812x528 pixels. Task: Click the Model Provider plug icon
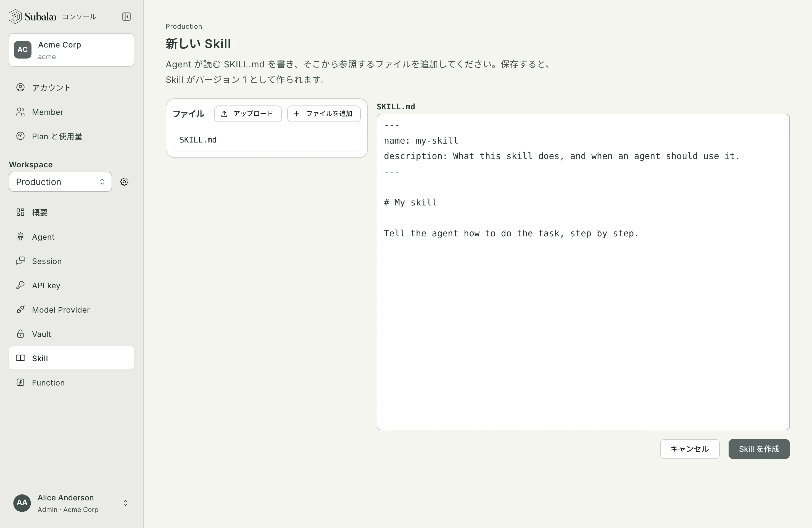click(x=20, y=309)
